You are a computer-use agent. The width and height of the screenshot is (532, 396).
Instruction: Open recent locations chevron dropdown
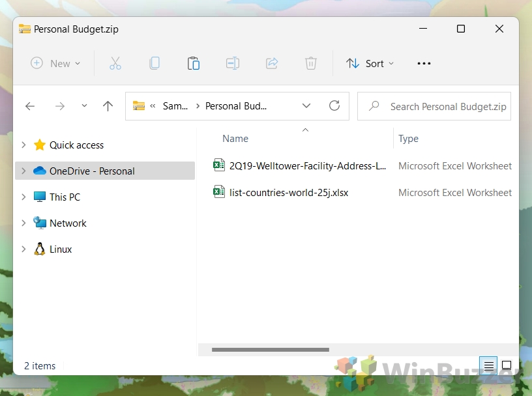pos(84,106)
